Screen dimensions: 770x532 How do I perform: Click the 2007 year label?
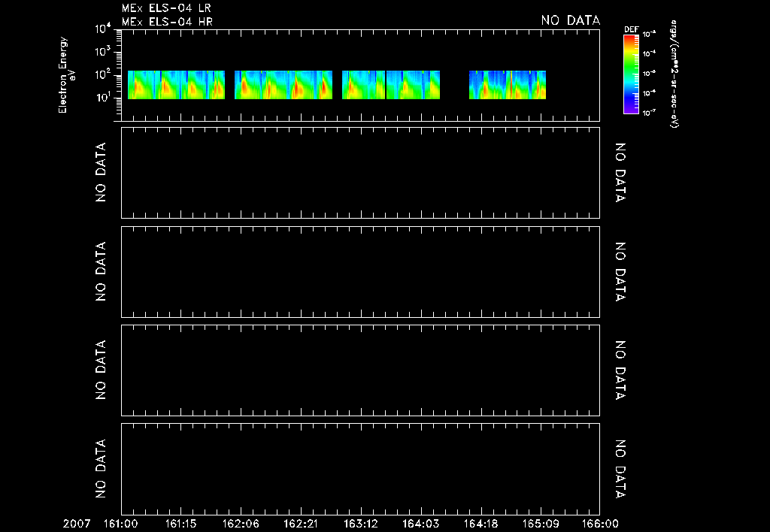77,524
